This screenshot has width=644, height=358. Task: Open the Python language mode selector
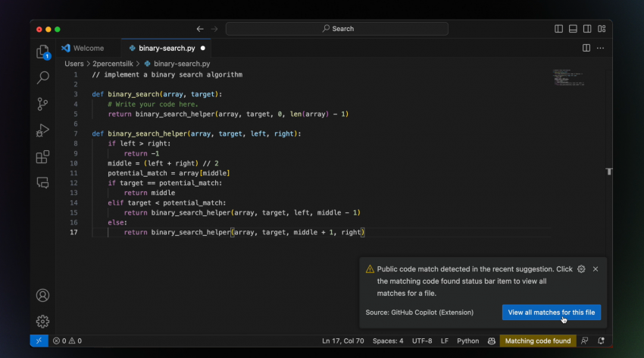[x=467, y=341]
